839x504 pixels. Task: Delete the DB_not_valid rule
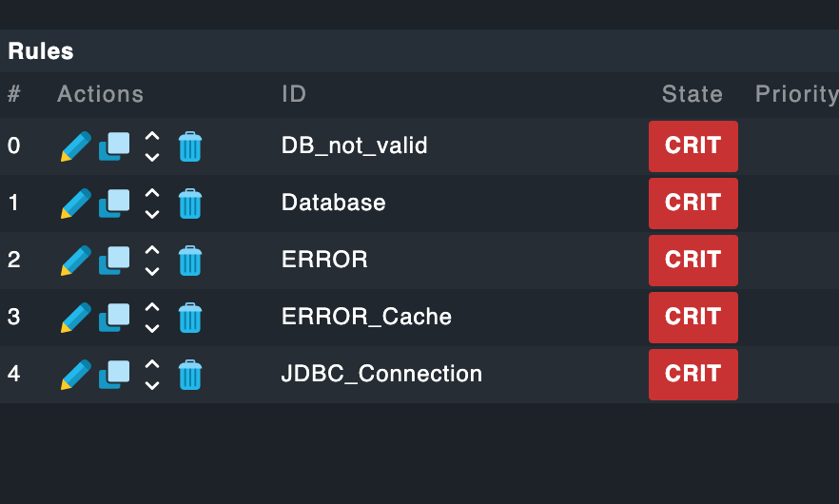pyautogui.click(x=190, y=146)
